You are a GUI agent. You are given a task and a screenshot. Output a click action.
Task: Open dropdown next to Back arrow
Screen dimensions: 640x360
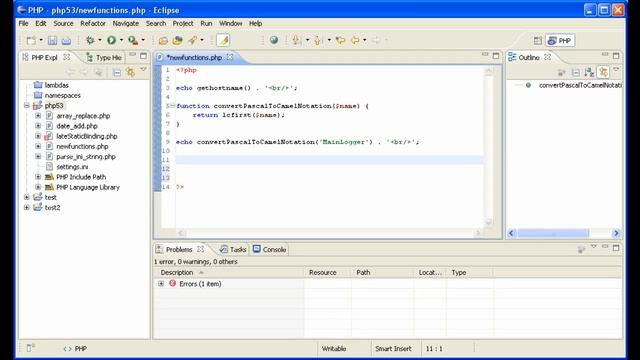click(364, 40)
